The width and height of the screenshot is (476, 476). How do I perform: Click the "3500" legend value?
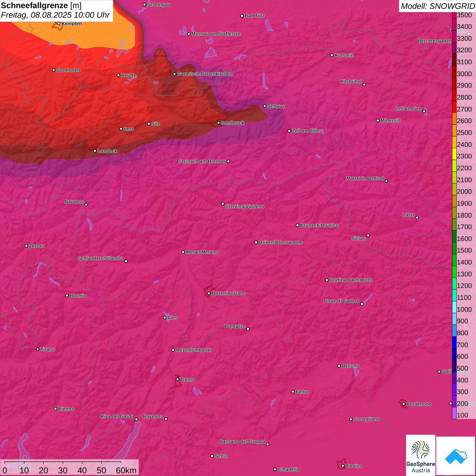pyautogui.click(x=464, y=15)
